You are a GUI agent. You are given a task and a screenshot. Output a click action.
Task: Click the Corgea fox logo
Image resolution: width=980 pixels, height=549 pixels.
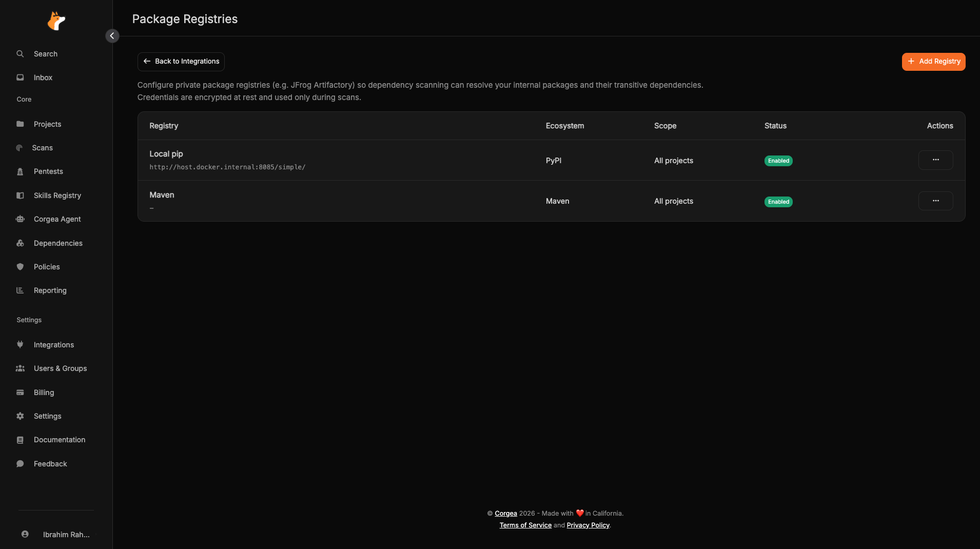point(56,21)
